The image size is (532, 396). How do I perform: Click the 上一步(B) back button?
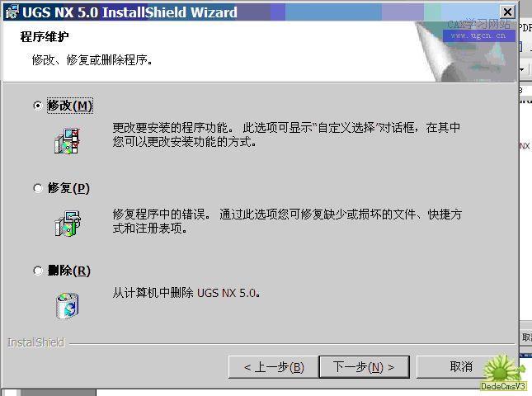[x=274, y=367]
